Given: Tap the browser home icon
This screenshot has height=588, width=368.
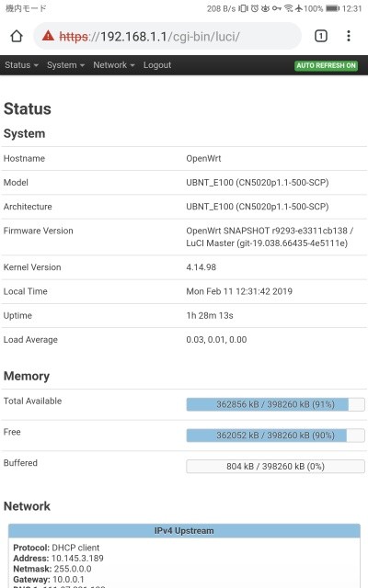Looking at the screenshot, I should point(17,37).
